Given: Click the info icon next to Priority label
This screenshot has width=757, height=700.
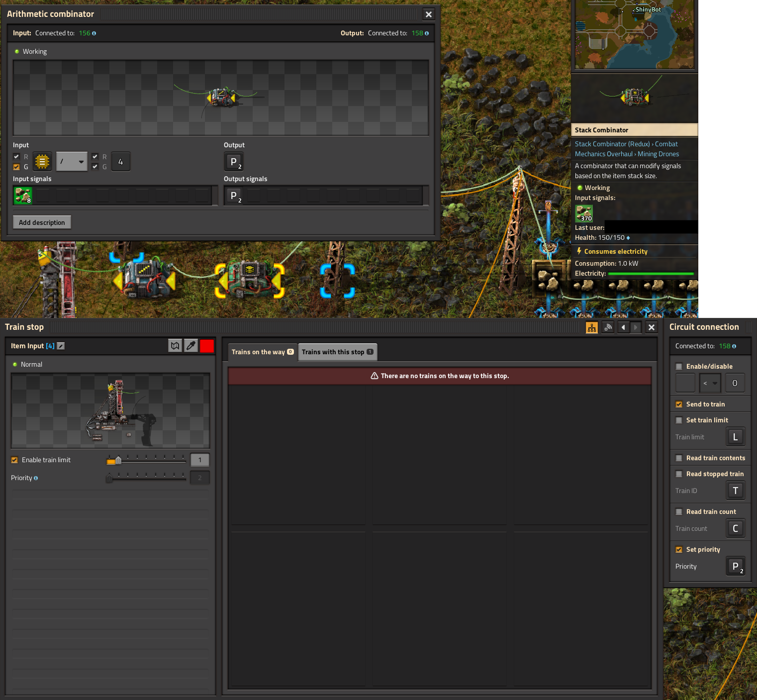Looking at the screenshot, I should click(36, 478).
